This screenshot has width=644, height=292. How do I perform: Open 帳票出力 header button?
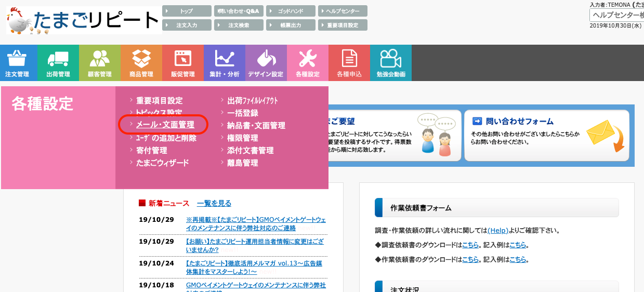(291, 25)
